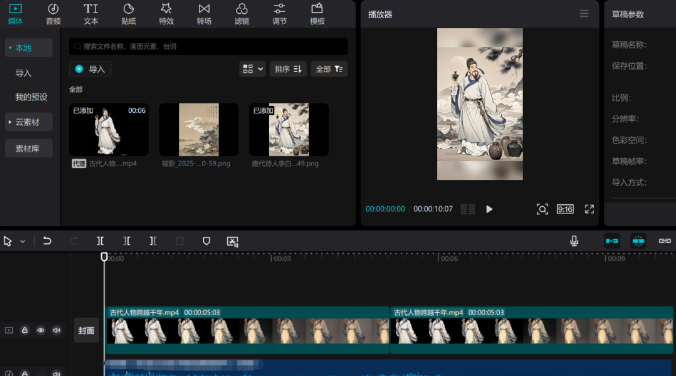Delete right of playhead split tool
This screenshot has height=376, width=676.
[x=153, y=241]
